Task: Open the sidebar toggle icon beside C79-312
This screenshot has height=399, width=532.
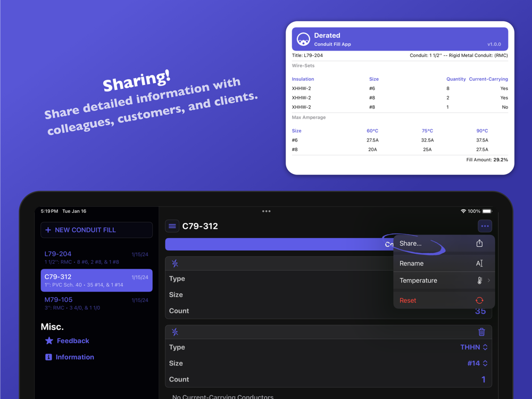Action: 172,226
